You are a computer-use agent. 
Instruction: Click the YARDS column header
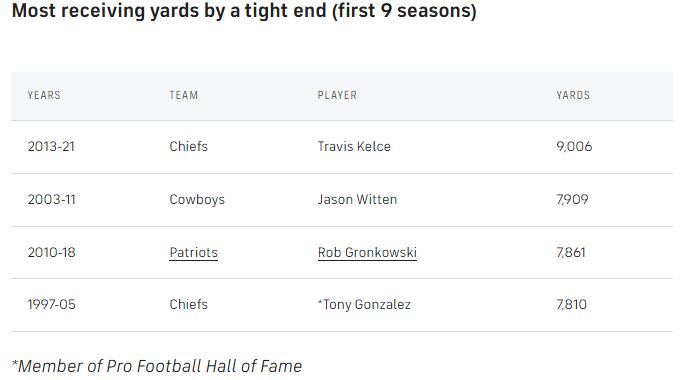point(573,95)
